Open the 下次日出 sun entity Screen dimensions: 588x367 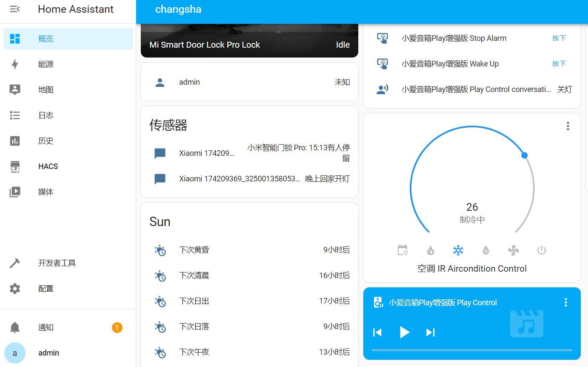point(249,301)
